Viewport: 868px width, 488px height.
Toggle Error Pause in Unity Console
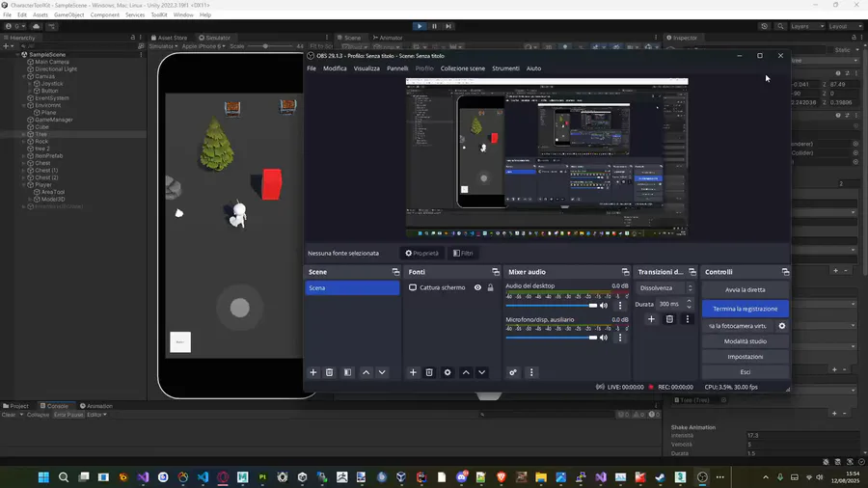68,415
